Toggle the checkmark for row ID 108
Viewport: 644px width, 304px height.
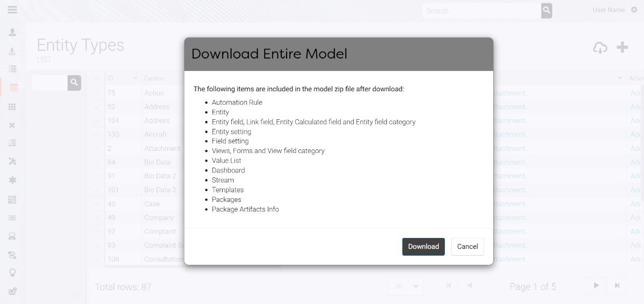(x=96, y=259)
